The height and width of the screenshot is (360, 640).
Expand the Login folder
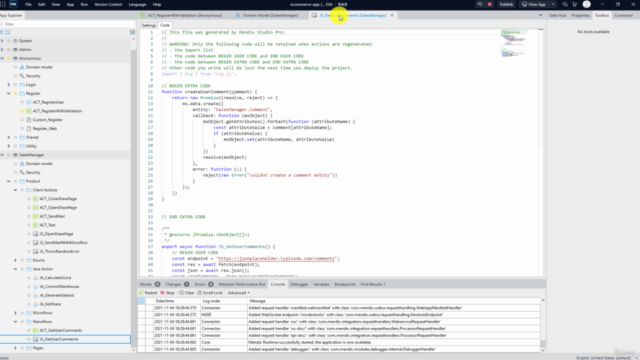pos(9,84)
